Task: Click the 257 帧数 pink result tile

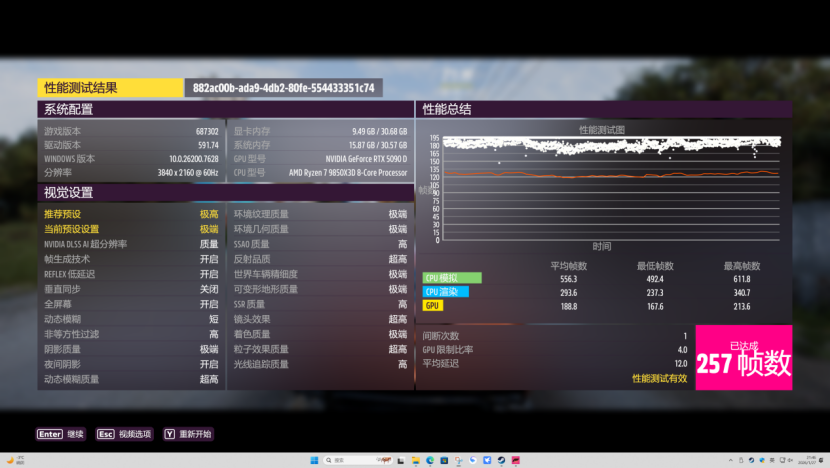Action: coord(743,357)
